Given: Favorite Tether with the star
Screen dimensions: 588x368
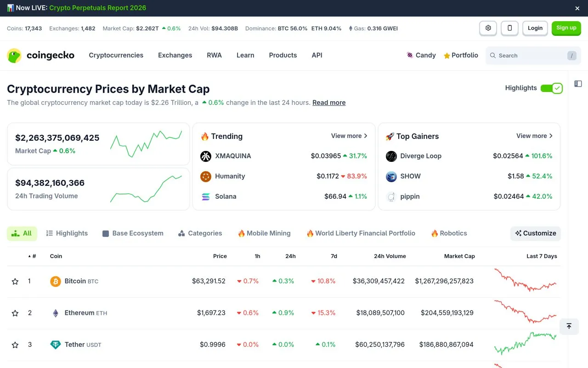Looking at the screenshot, I should (15, 345).
